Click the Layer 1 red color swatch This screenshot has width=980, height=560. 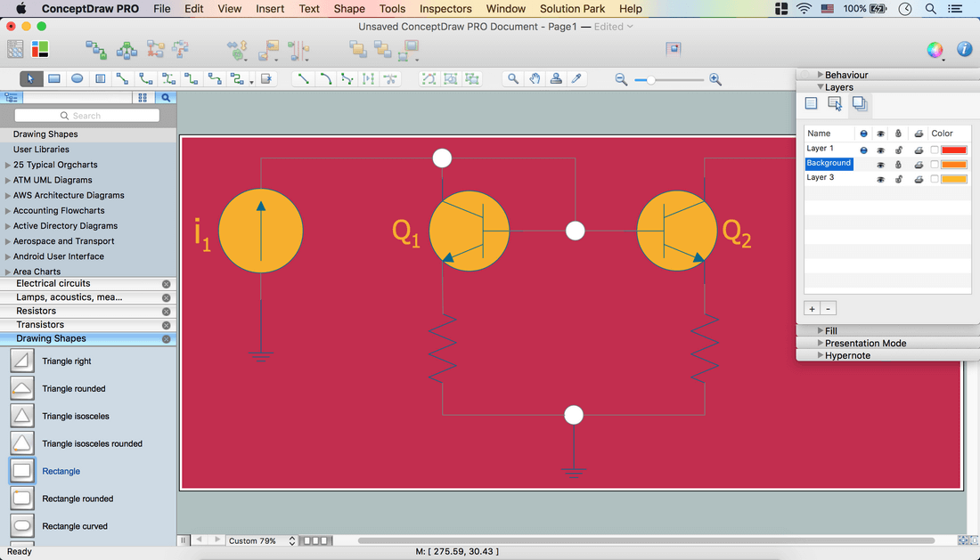[954, 150]
